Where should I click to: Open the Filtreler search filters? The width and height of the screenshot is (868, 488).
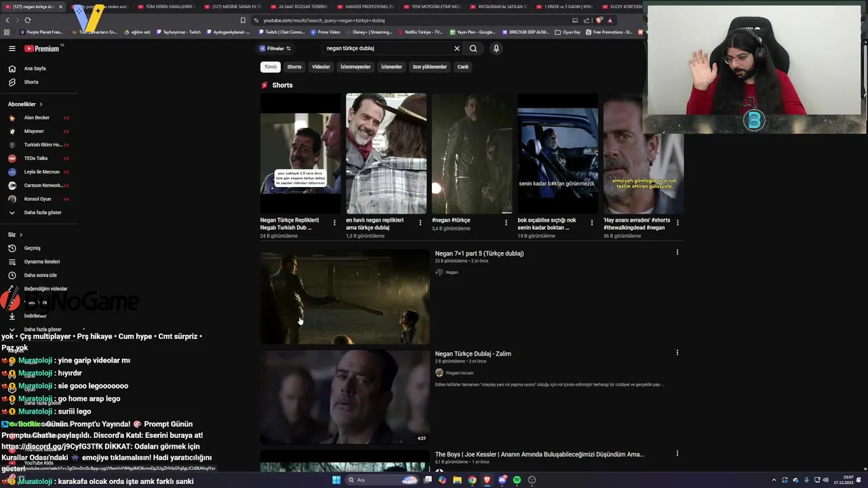click(x=275, y=49)
